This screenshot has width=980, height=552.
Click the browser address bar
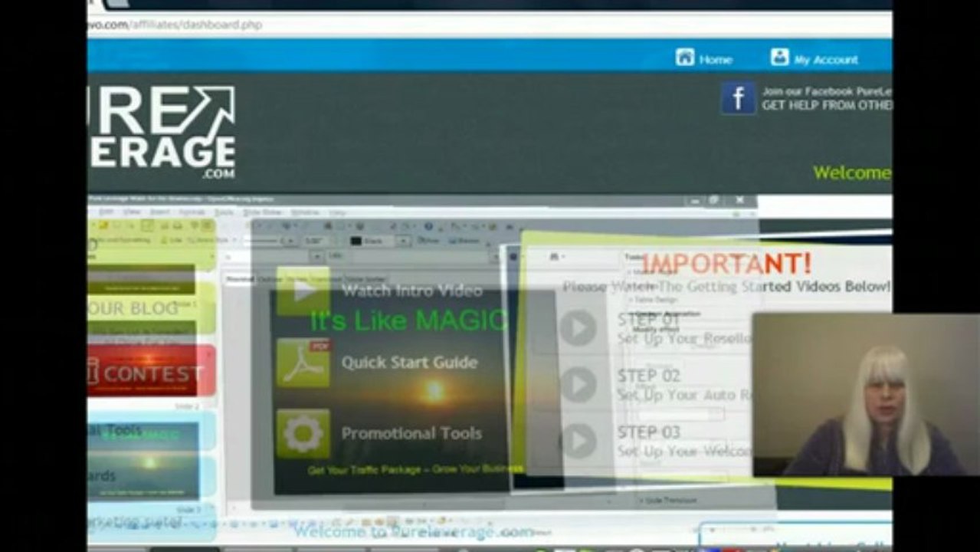(490, 25)
